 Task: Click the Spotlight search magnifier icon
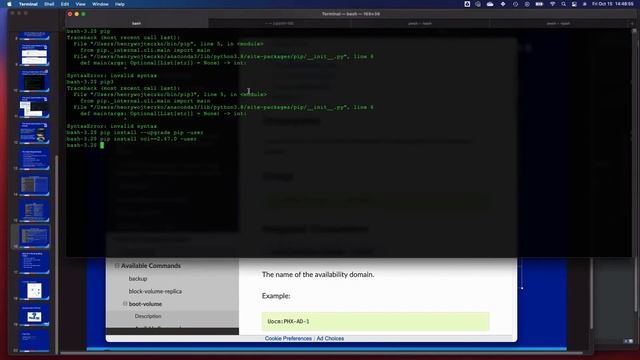pos(563,4)
